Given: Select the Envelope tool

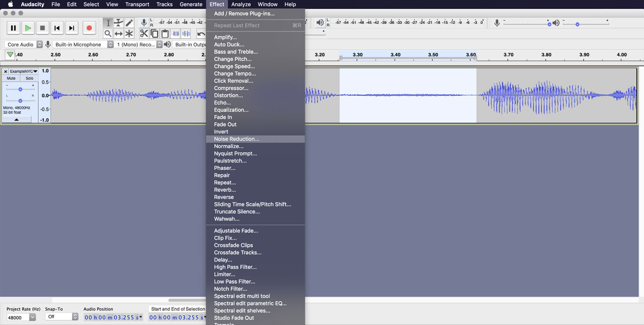Looking at the screenshot, I should (x=118, y=23).
